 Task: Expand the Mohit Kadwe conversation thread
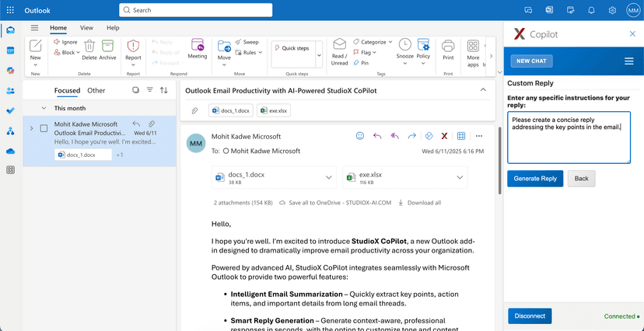point(32,128)
